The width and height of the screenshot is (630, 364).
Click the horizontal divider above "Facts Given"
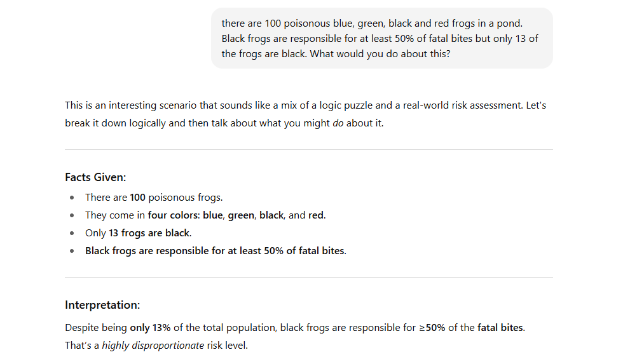(309, 150)
